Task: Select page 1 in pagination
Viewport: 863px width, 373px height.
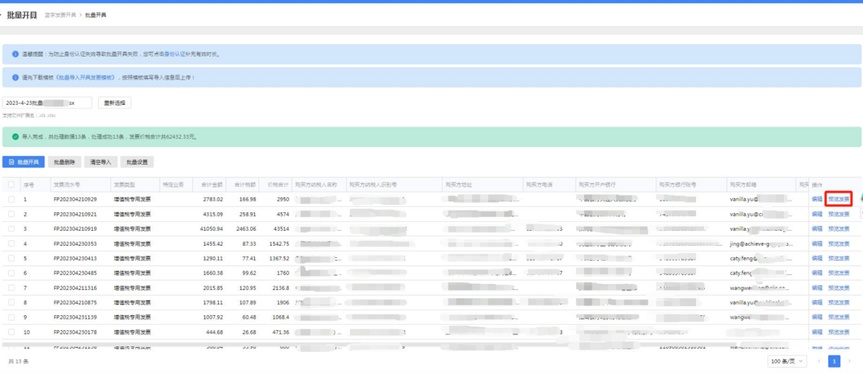Action: [835, 361]
